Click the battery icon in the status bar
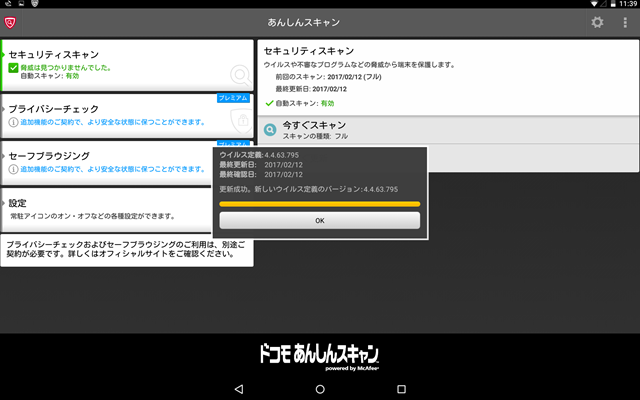The height and width of the screenshot is (400, 640). pos(613,4)
